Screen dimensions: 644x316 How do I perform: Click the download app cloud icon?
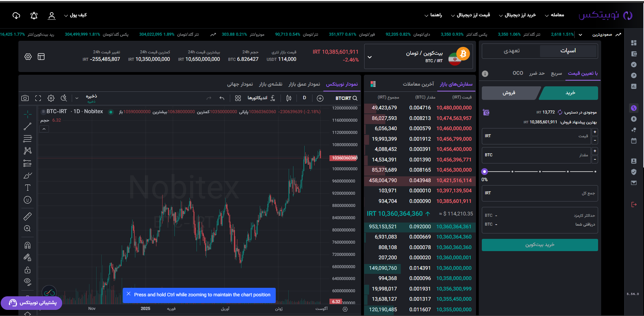(16, 16)
